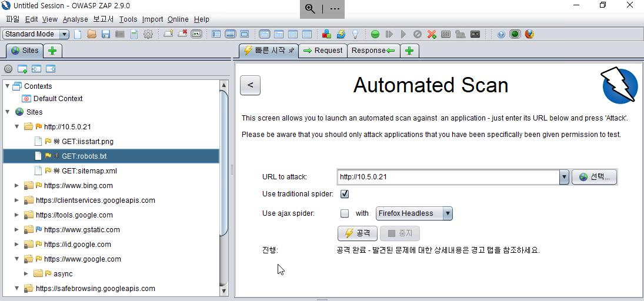The width and height of the screenshot is (644, 301).
Task: Click the magnifier zoom icon at top center
Action: (x=310, y=9)
